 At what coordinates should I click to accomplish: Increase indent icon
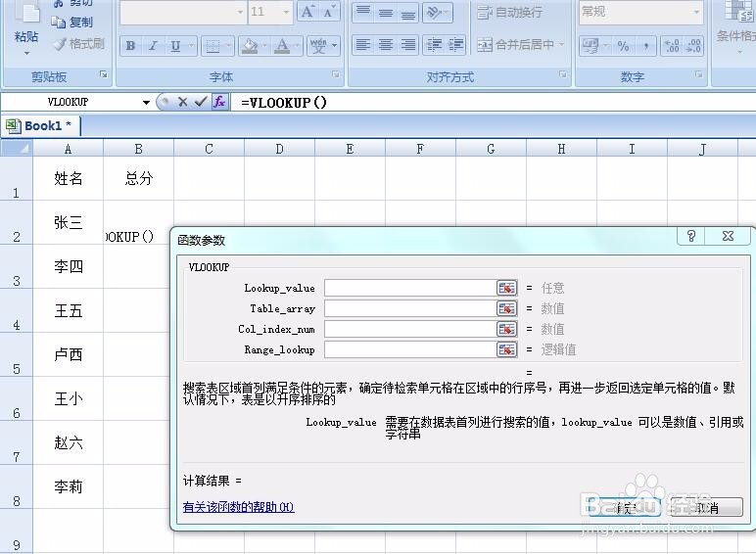pos(455,45)
